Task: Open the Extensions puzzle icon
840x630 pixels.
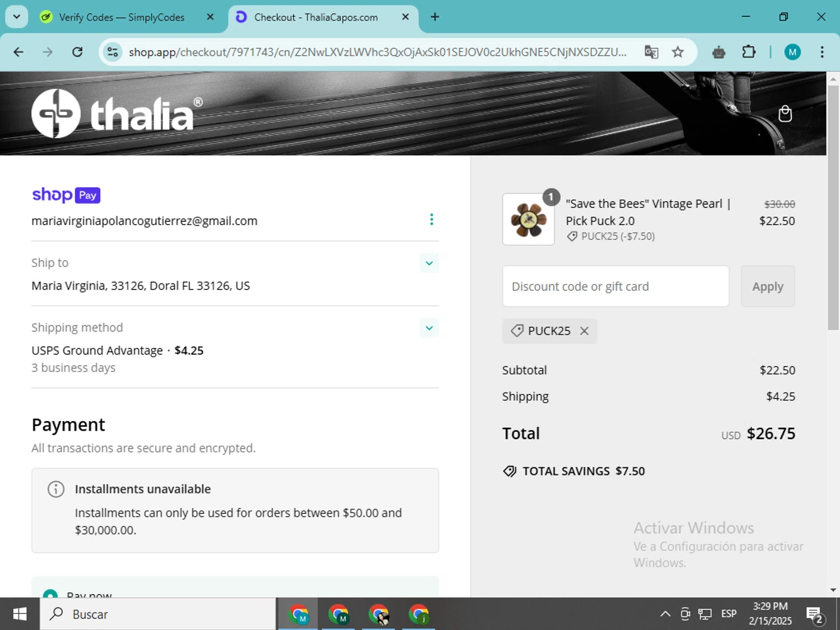Action: tap(749, 52)
